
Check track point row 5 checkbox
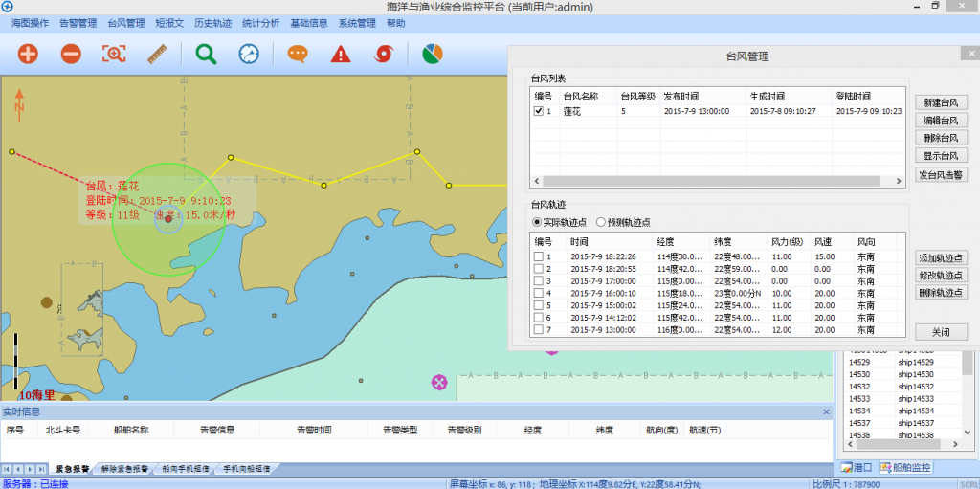[538, 306]
